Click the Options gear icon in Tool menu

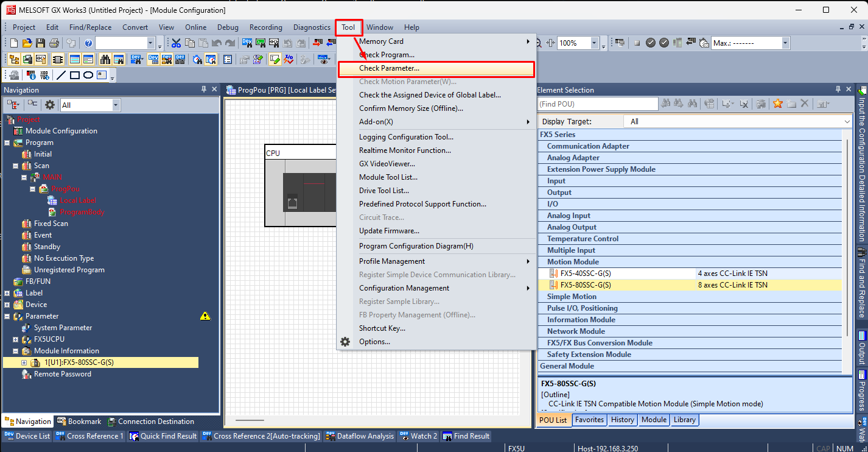[345, 342]
